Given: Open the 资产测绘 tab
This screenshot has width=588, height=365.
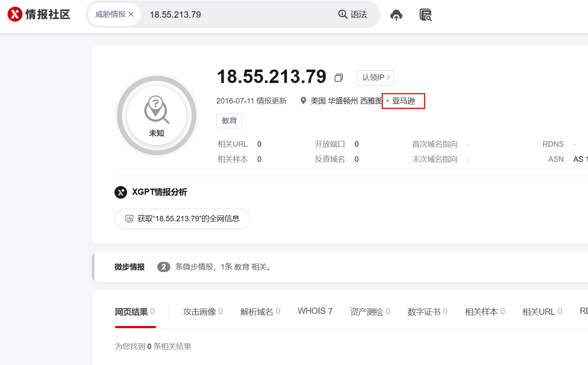Looking at the screenshot, I should [370, 311].
